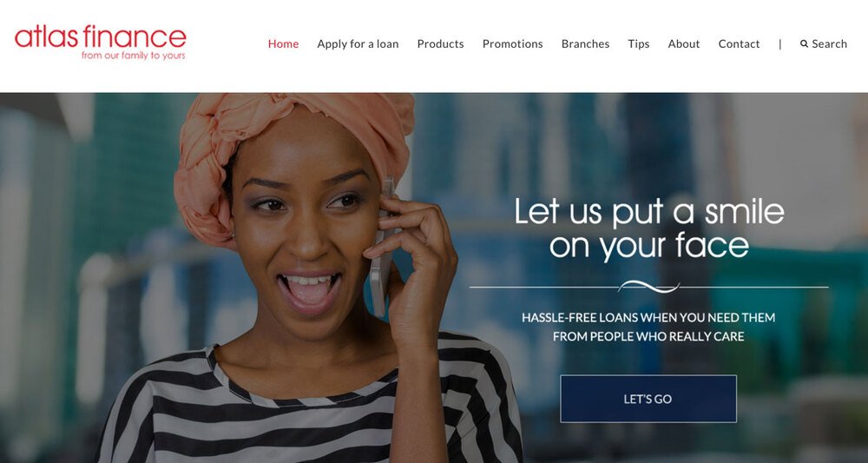The height and width of the screenshot is (463, 868).
Task: Go to the Products menu
Action: pos(441,43)
